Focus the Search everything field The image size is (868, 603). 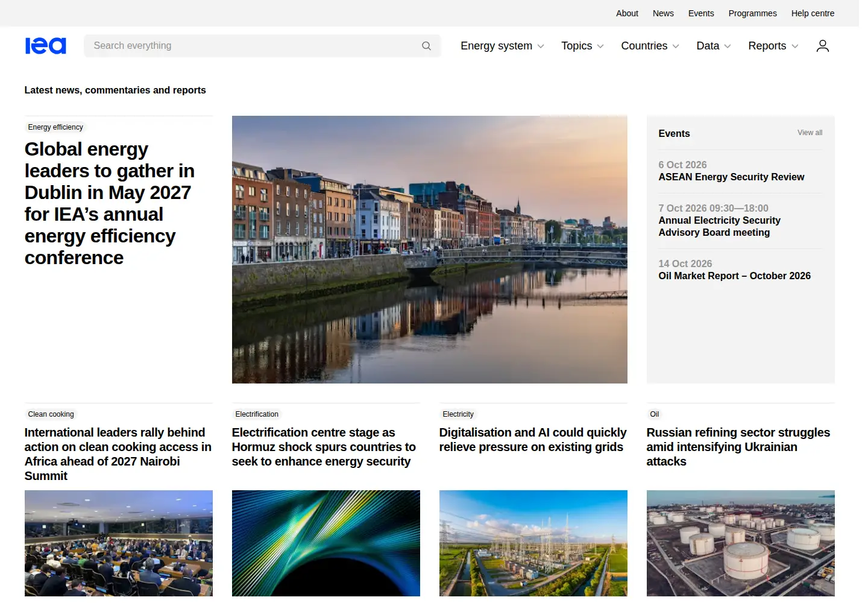point(262,46)
